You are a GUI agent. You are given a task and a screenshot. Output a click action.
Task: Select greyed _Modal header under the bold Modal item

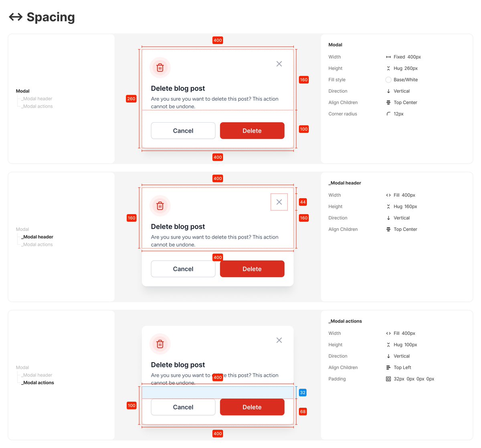click(38, 99)
